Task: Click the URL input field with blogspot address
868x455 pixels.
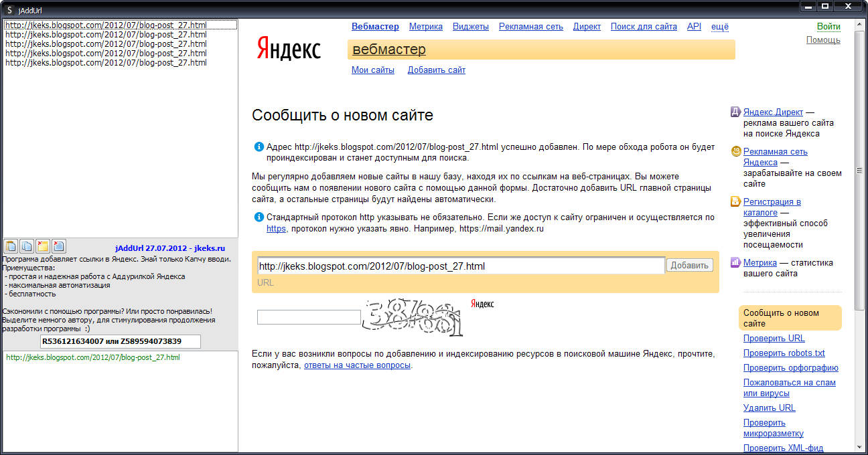Action: point(461,266)
